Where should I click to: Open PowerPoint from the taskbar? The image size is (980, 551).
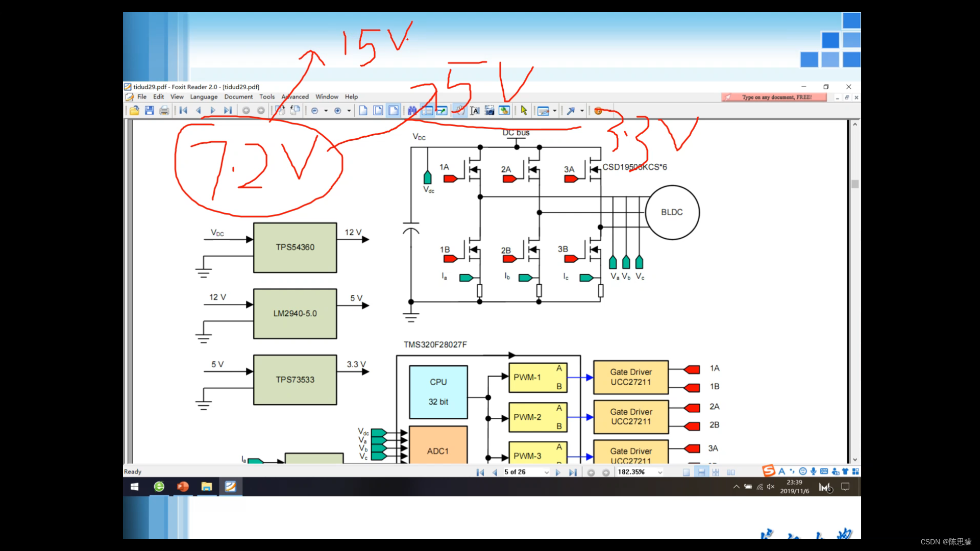point(183,487)
